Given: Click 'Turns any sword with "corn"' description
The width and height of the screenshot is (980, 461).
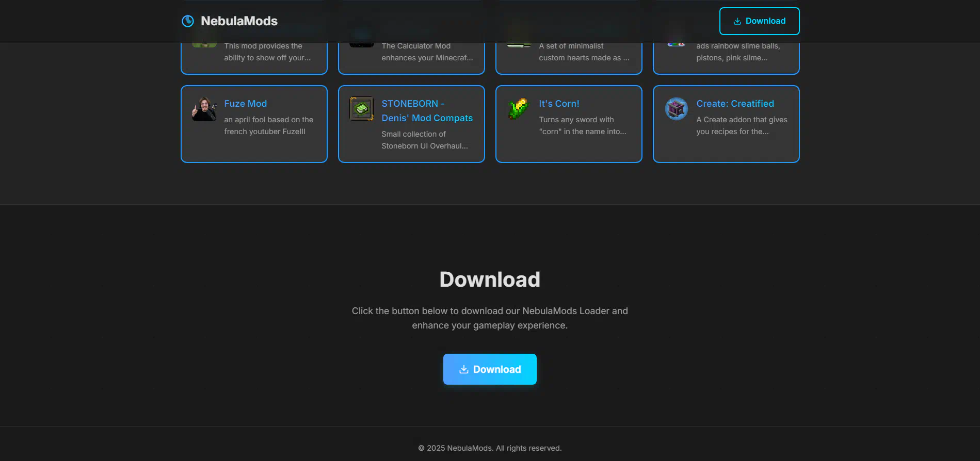Looking at the screenshot, I should 583,125.
